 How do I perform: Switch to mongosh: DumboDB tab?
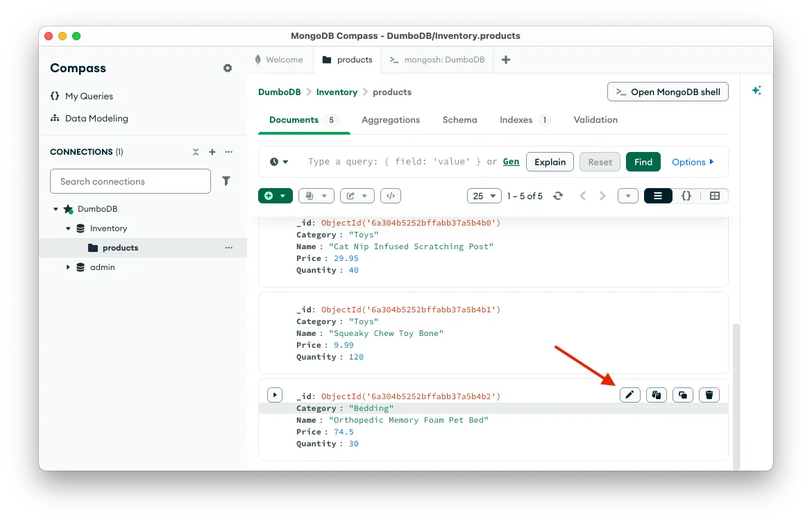point(437,60)
